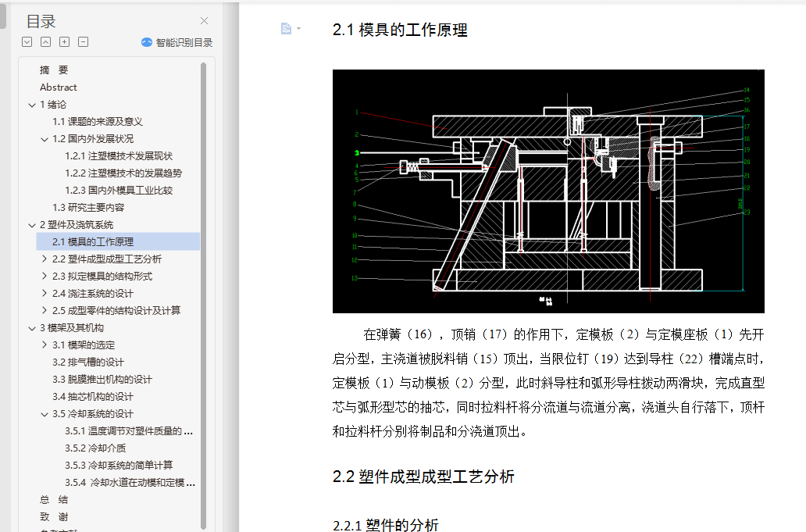Image resolution: width=806 pixels, height=532 pixels.
Task: Click the 目录 panel title
Action: 41,22
